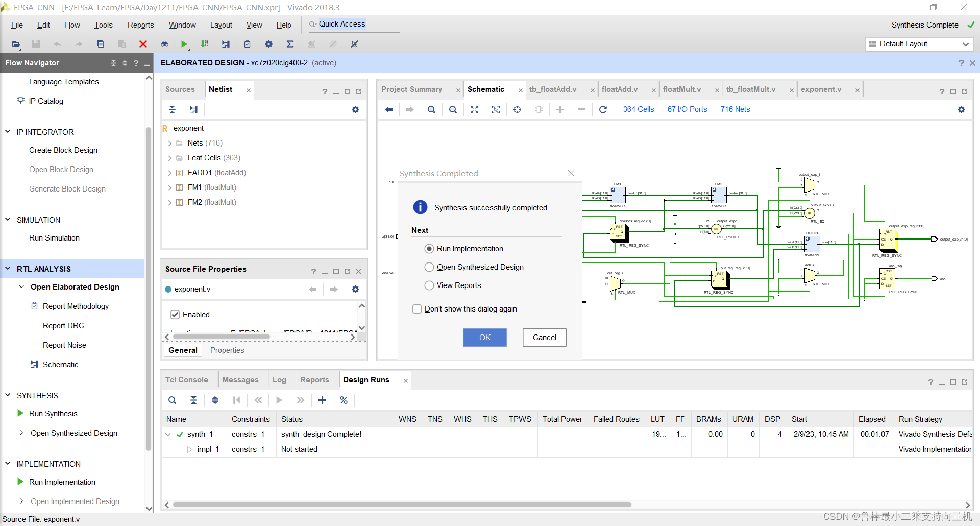This screenshot has height=526, width=980.
Task: Open the Reports menu
Action: (140, 25)
